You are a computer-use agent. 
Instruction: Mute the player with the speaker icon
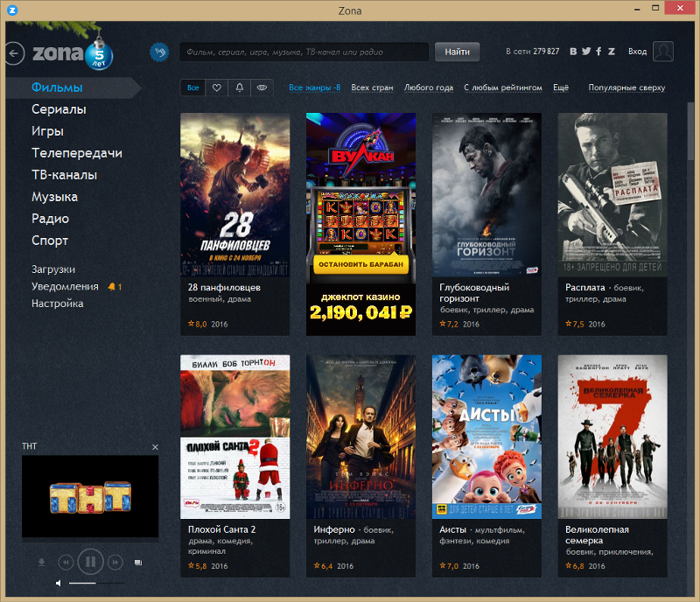[58, 584]
